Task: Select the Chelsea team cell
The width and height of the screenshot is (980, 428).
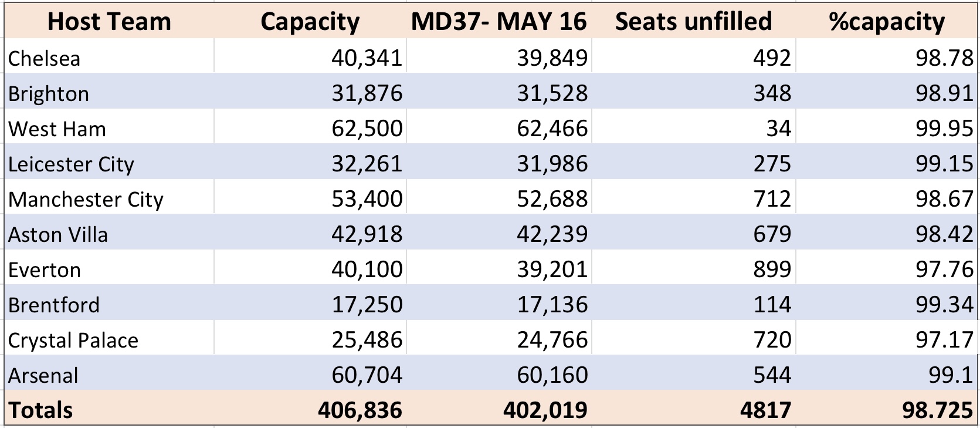Action: 109,57
